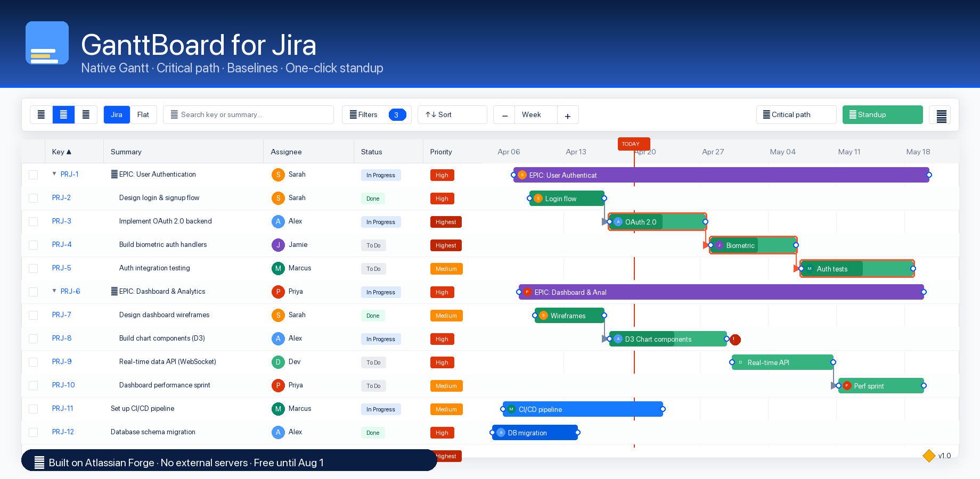Open the Week timescale selector
Screen dimensions: 980x479
(530, 114)
